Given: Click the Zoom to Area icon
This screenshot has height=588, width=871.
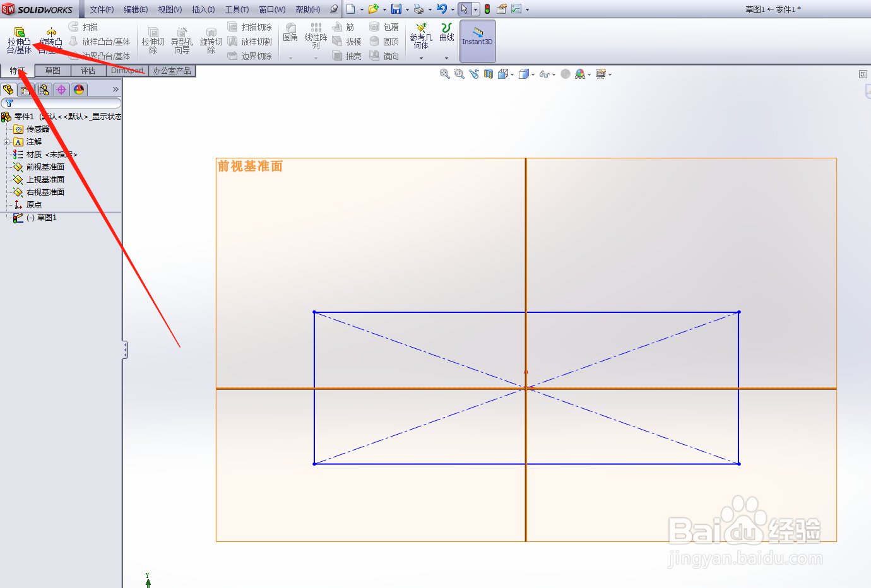Looking at the screenshot, I should (x=459, y=74).
